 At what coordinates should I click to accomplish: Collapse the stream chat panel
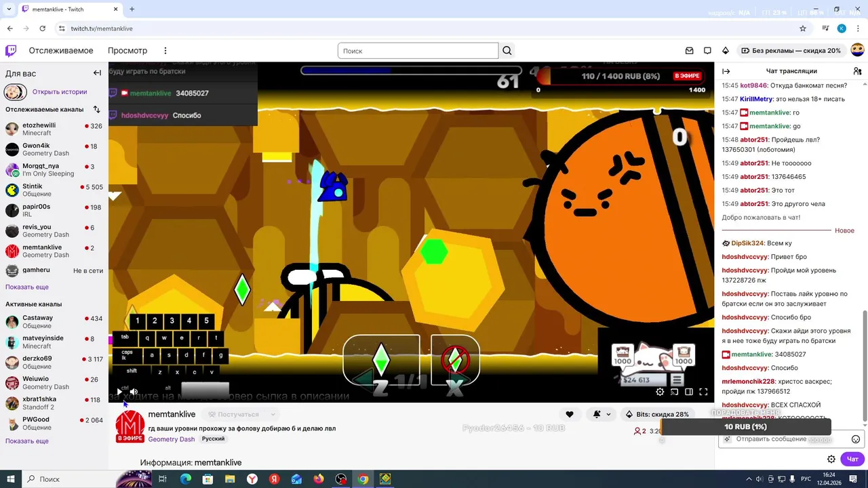(726, 71)
